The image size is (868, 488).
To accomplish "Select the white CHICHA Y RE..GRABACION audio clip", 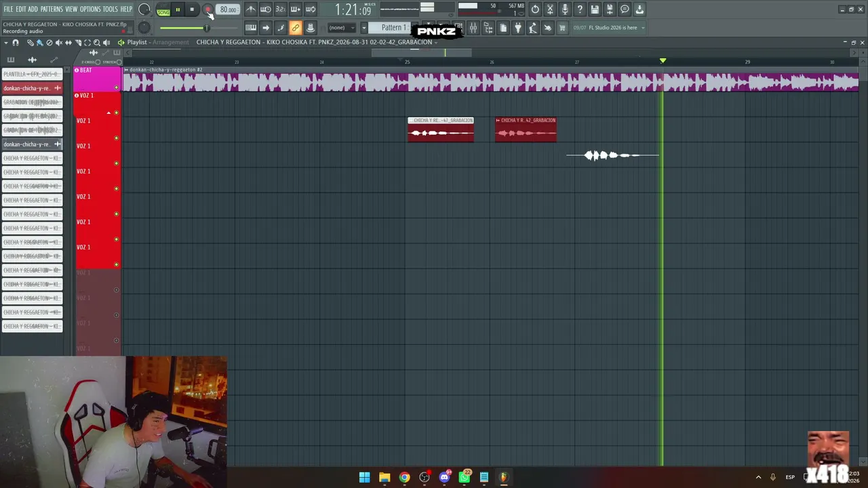I will tap(441, 129).
